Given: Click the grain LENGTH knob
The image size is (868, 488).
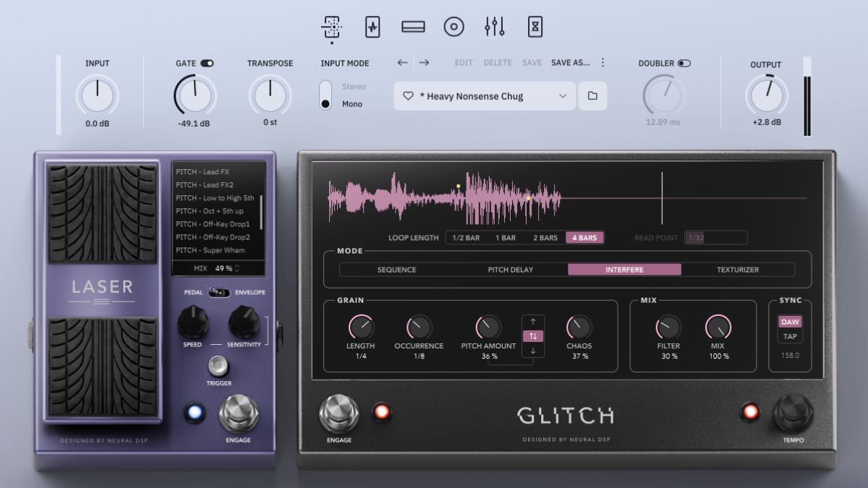Looking at the screenshot, I should (x=360, y=328).
